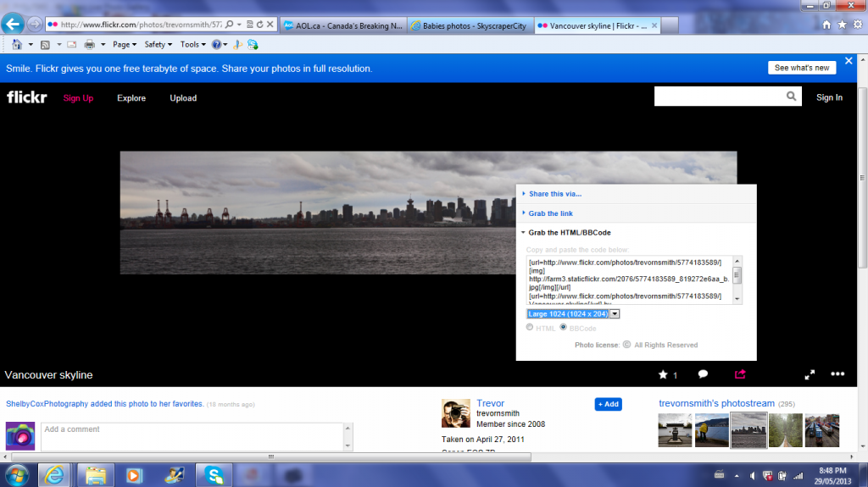Viewport: 868px width, 487px height.
Task: Expand photo to fullscreen with arrows icon
Action: tap(810, 374)
